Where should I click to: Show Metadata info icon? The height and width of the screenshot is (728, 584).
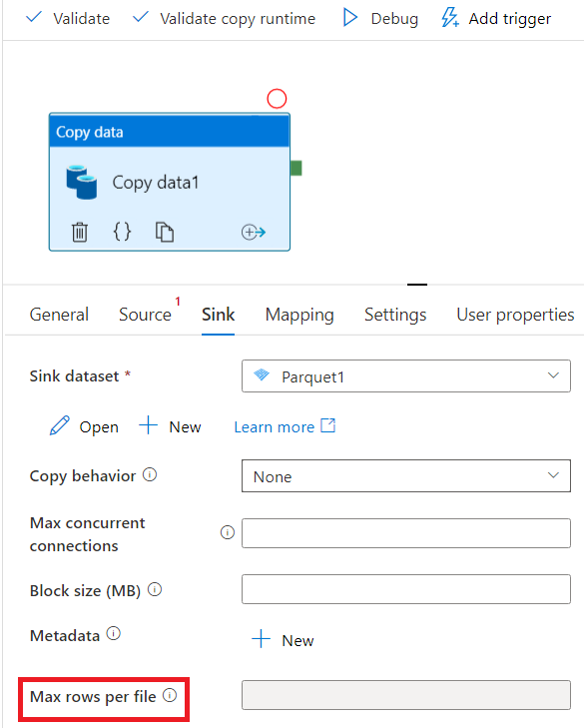[x=113, y=633]
